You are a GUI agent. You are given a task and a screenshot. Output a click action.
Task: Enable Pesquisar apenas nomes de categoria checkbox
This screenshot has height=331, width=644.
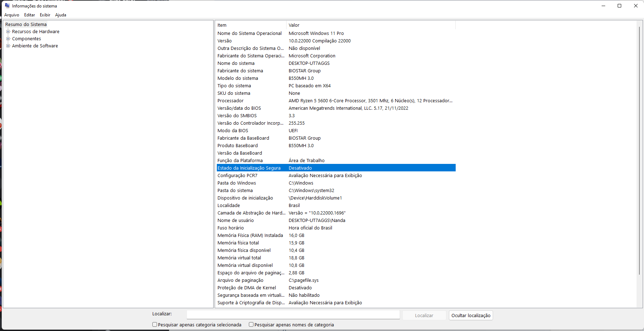251,325
